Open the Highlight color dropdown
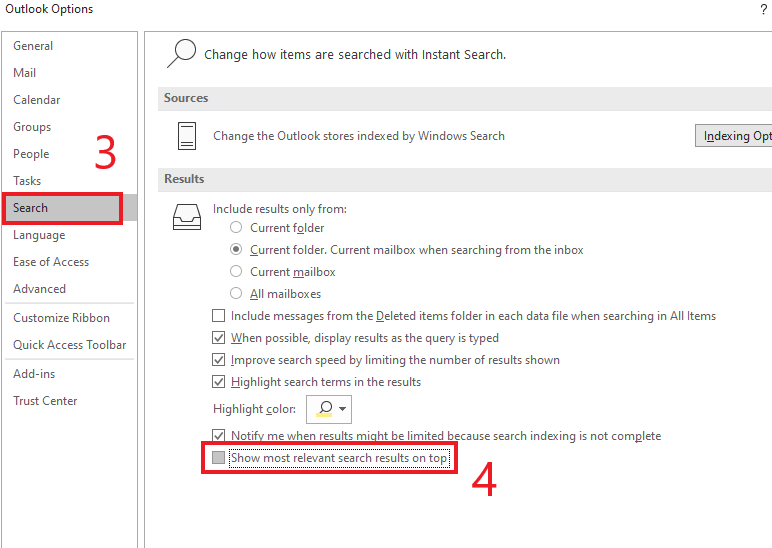Viewport: 772px width, 548px height. pyautogui.click(x=329, y=409)
